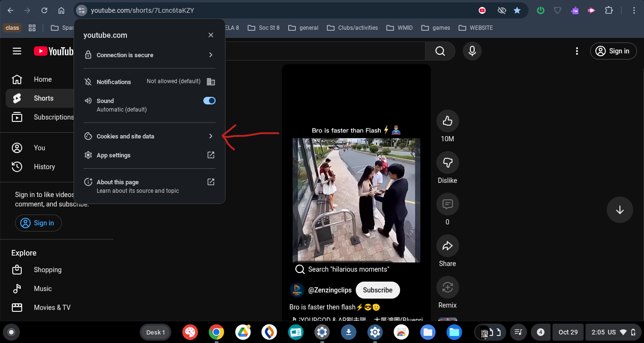Click the Like thumbs-up icon
644x343 pixels.
click(x=447, y=121)
